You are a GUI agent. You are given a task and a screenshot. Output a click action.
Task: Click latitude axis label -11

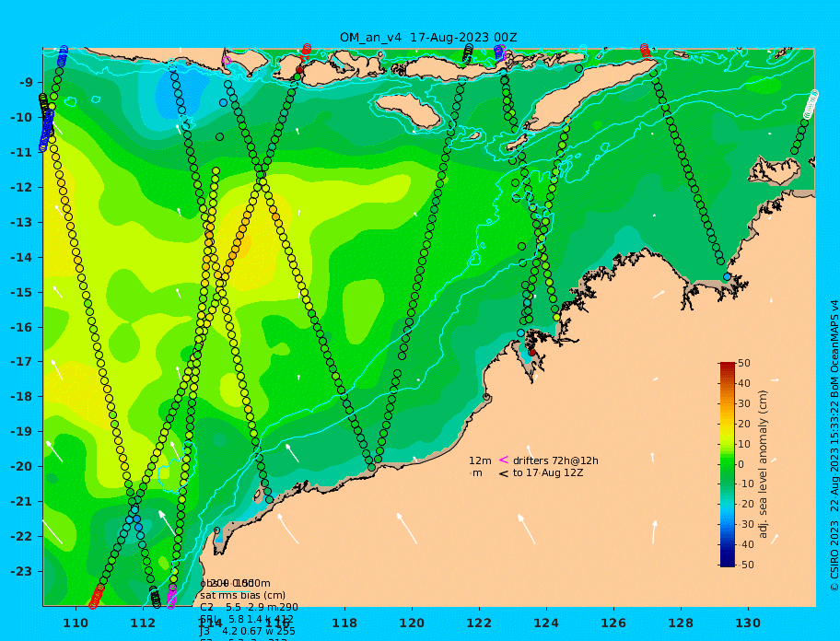[21, 153]
